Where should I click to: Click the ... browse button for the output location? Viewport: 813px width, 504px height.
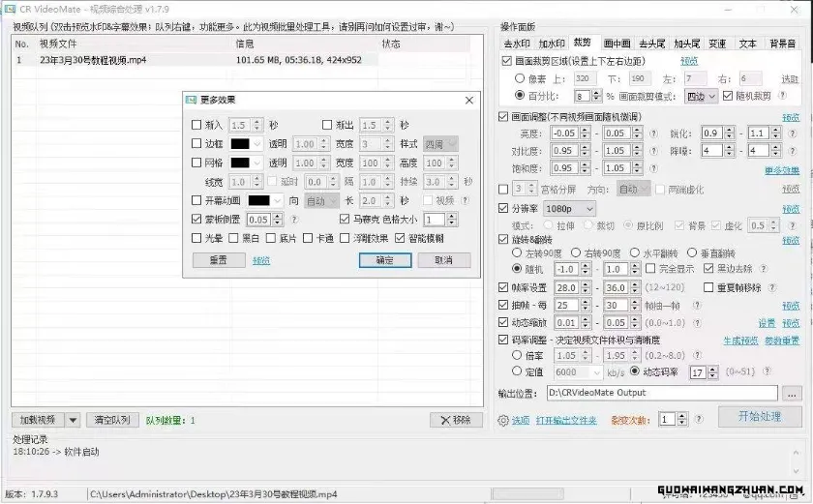coord(792,393)
